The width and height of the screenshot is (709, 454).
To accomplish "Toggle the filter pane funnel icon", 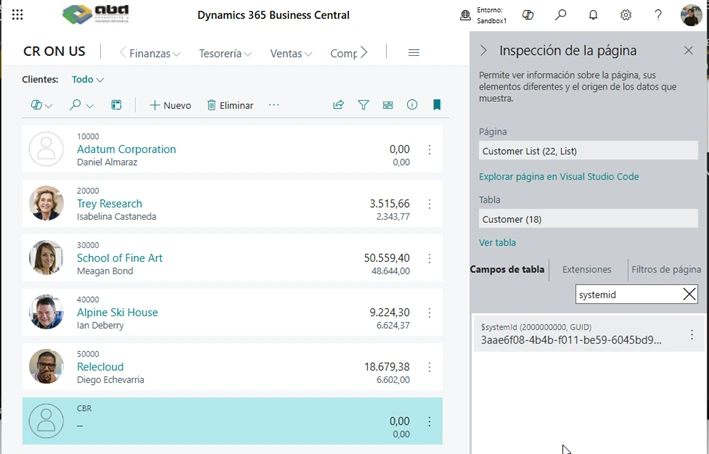I will pos(363,105).
